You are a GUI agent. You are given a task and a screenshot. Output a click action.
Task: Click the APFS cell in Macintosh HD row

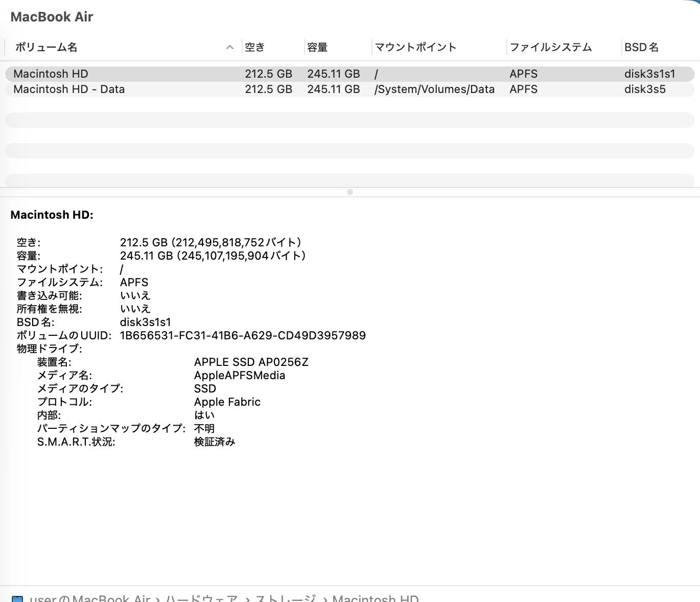[523, 74]
